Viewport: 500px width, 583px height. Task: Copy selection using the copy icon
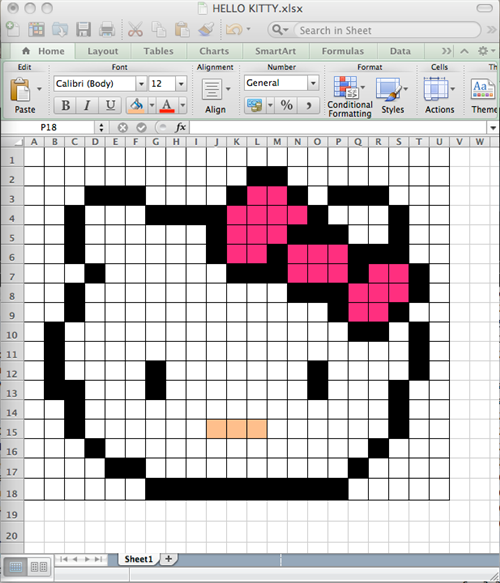[x=159, y=29]
